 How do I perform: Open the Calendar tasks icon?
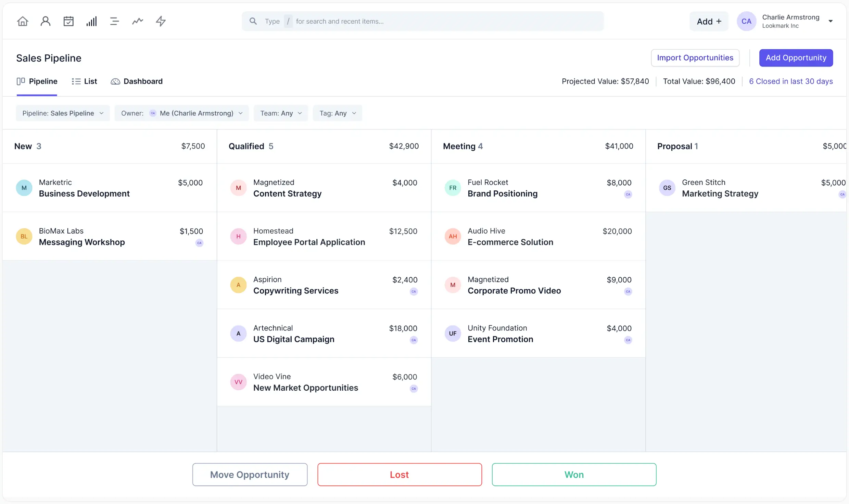[68, 21]
